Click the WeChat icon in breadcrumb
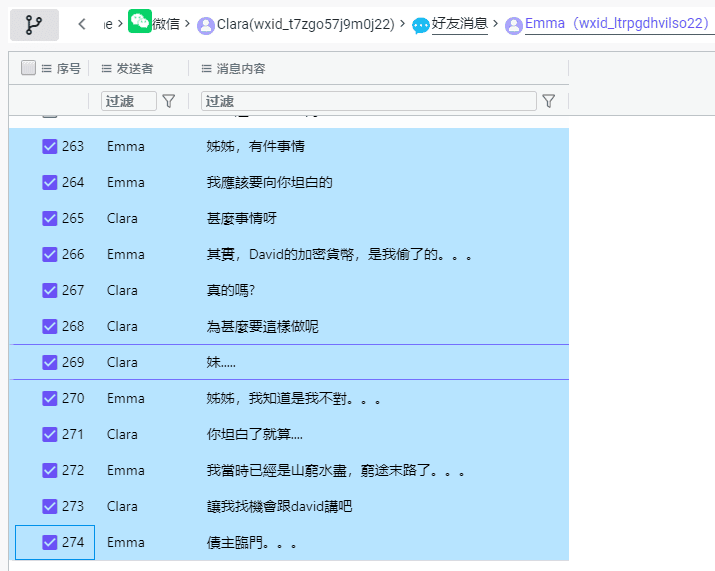Viewport: 715px width, 571px height. click(140, 21)
